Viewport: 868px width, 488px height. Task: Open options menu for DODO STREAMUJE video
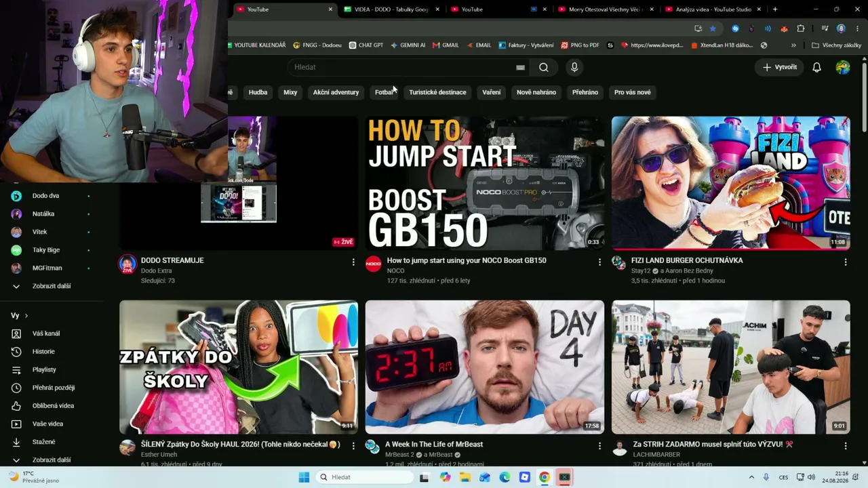[x=353, y=262]
